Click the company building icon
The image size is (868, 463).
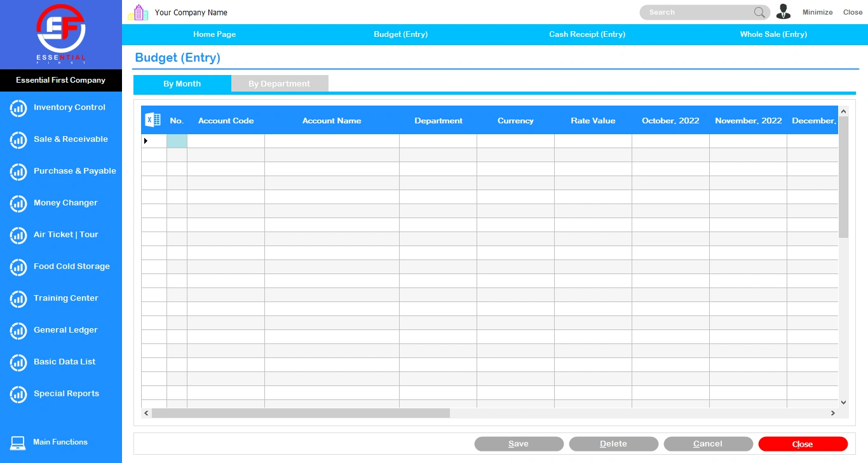[x=138, y=12]
